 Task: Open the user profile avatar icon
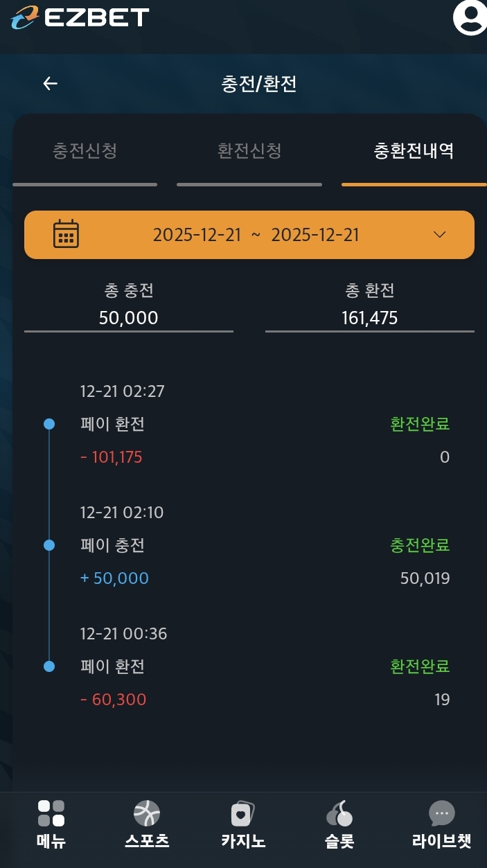click(470, 17)
